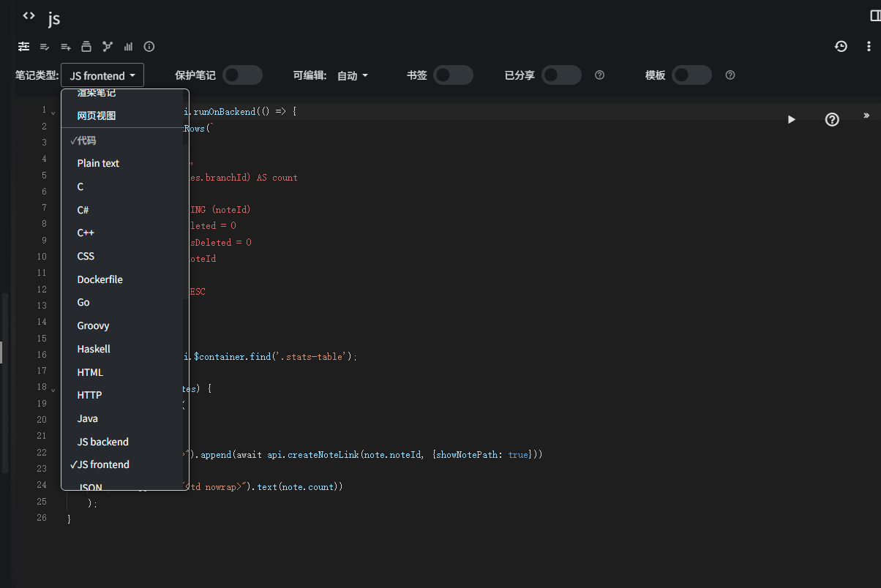This screenshot has height=588, width=881.
Task: Open the note statistics bar chart icon
Action: tap(129, 47)
